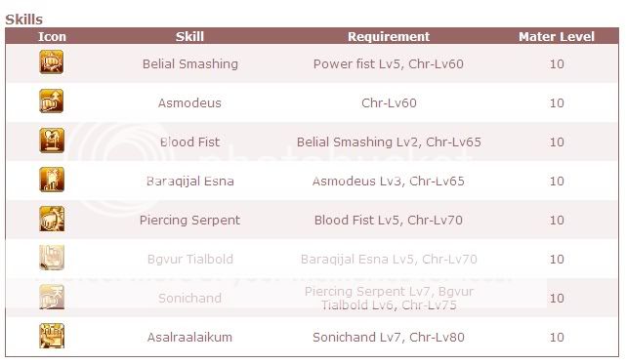Screen dimensions: 626x364
Task: Click the Asalraalaikum skill name
Action: 189,338
